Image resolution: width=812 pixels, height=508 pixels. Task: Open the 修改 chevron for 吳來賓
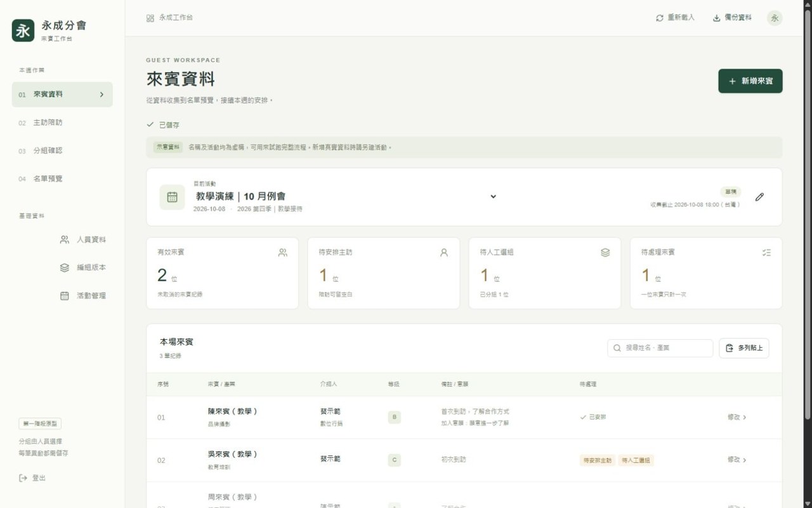(744, 460)
